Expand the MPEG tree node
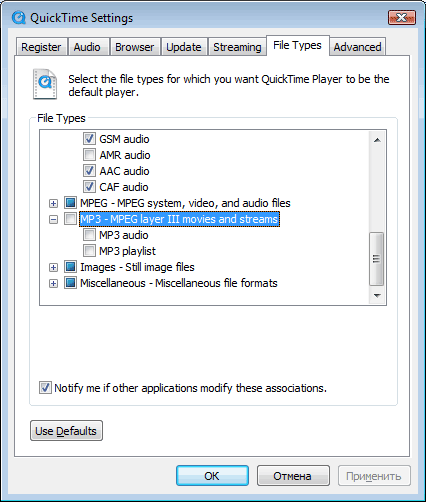 click(x=53, y=203)
